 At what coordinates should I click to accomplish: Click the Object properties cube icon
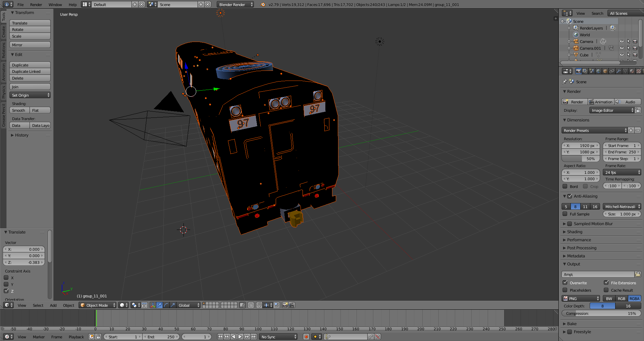pos(605,71)
